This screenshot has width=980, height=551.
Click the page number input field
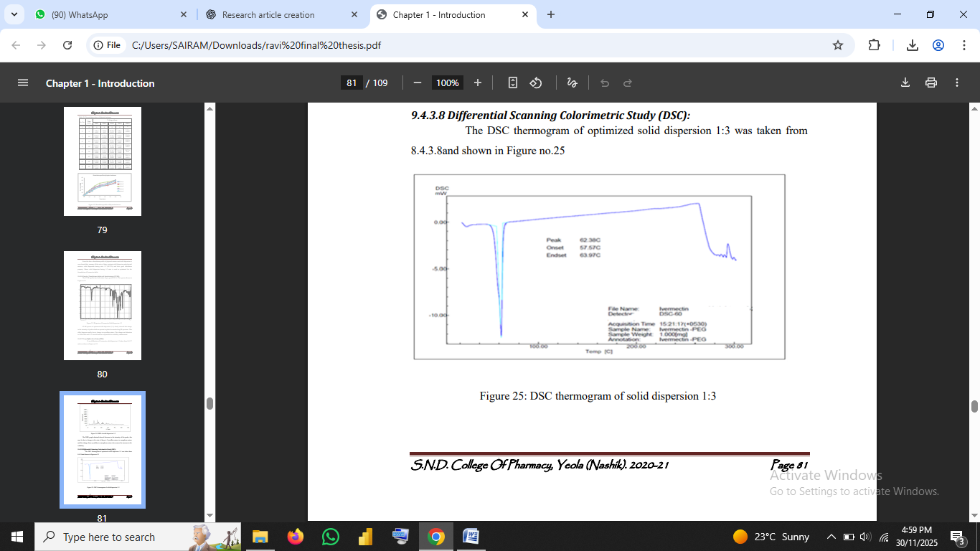point(351,83)
